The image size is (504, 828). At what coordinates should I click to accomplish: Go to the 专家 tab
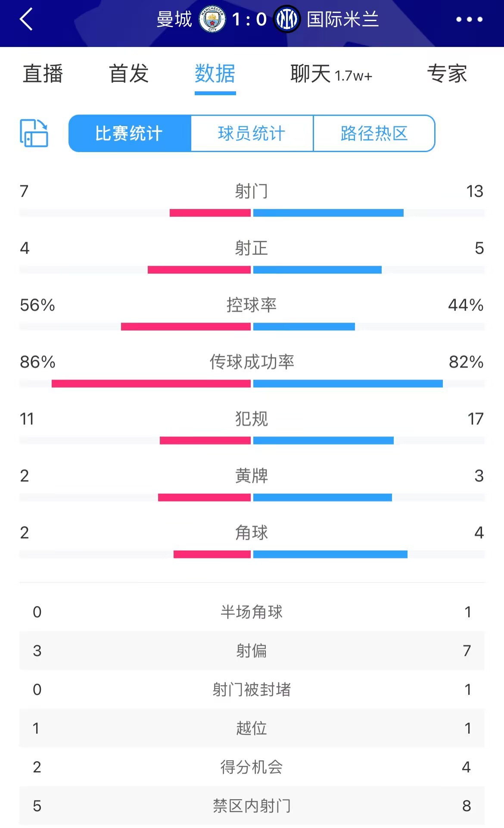point(447,74)
